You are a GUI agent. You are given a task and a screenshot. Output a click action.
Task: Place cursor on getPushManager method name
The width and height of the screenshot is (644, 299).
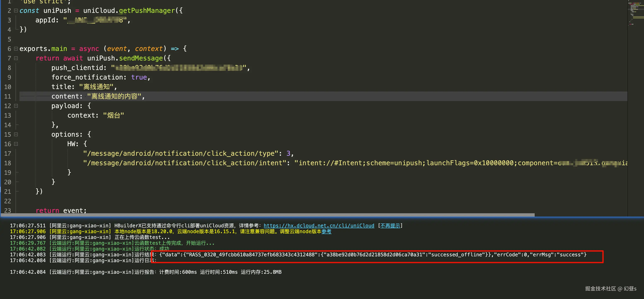pyautogui.click(x=147, y=11)
